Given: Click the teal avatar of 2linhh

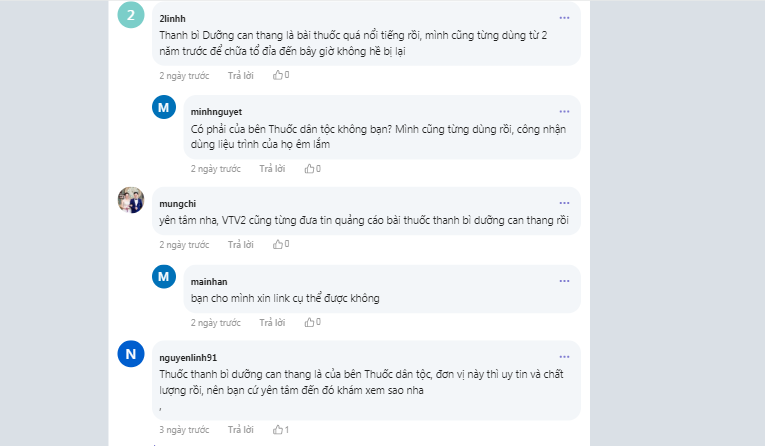Looking at the screenshot, I should 131,15.
